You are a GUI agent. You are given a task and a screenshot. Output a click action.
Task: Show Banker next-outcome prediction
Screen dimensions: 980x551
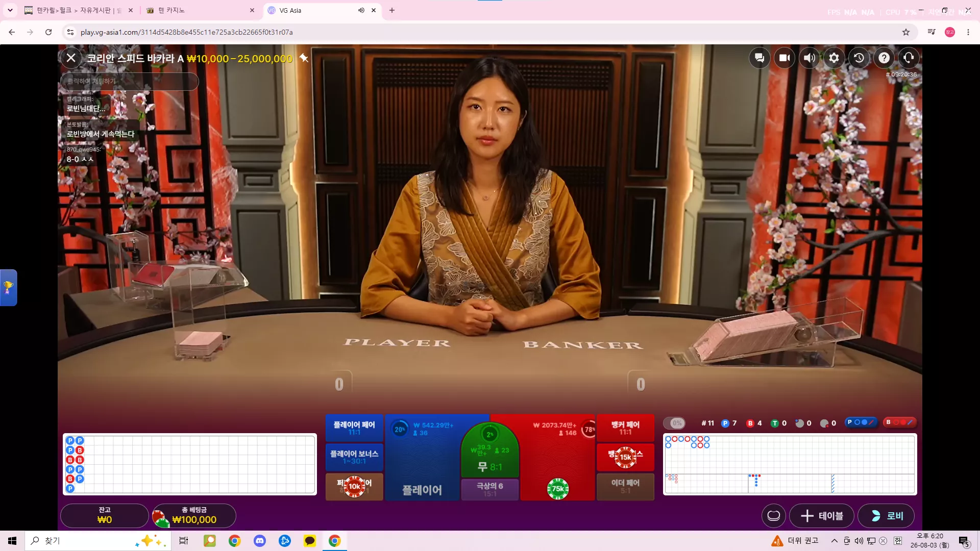(899, 422)
